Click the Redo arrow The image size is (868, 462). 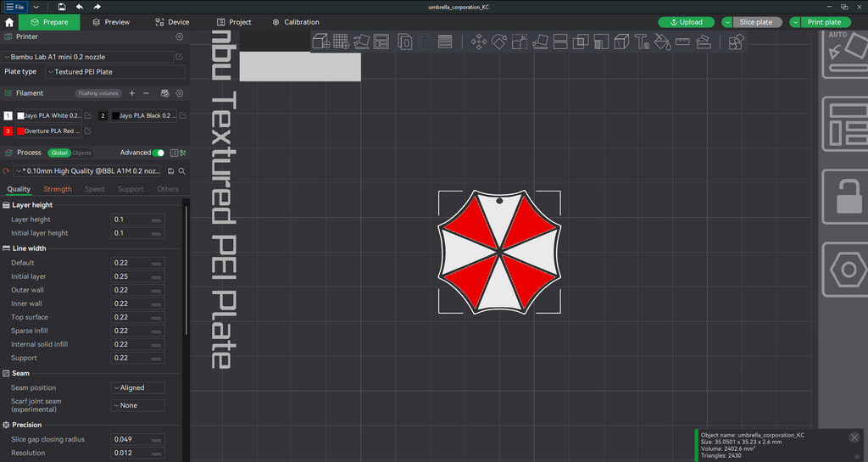pyautogui.click(x=97, y=7)
